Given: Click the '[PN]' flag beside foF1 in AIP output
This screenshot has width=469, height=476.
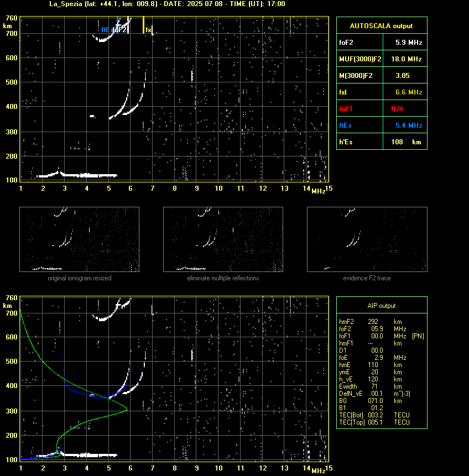Looking at the screenshot, I should [x=418, y=336].
